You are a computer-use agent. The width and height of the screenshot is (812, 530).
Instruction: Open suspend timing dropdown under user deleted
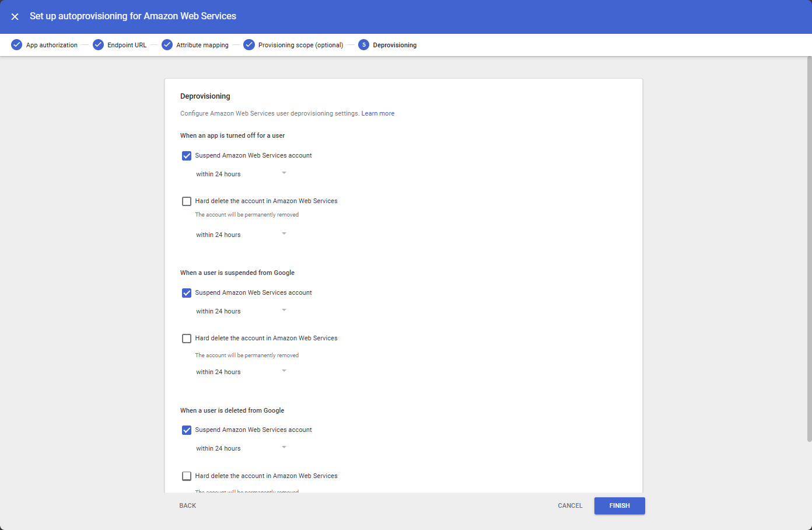pyautogui.click(x=241, y=448)
